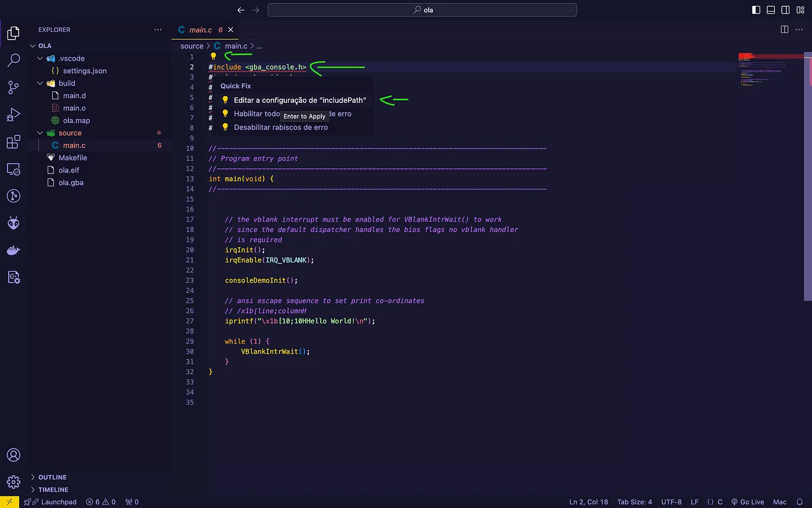Toggle the bottom panel layout button
This screenshot has height=508, width=812.
pos(771,10)
